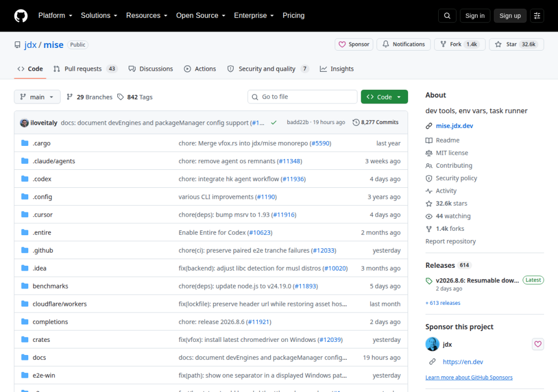Open the 29 Branches link

[x=89, y=97]
